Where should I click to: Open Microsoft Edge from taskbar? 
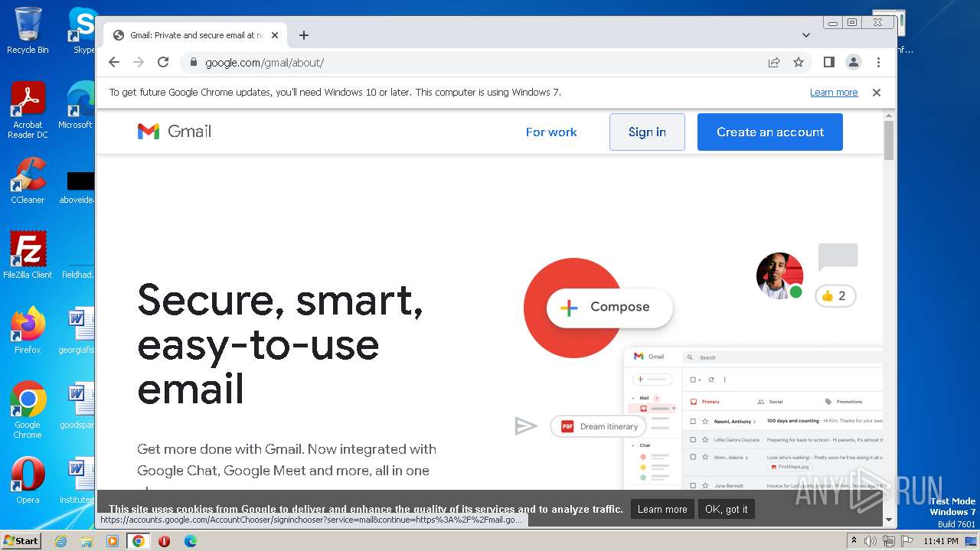coord(190,541)
